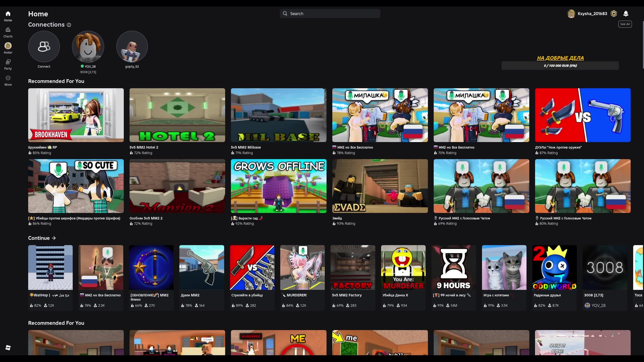Image resolution: width=644 pixels, height=362 pixels.
Task: Click the НА ДОБРЫЕ ДЕЛА donation title
Action: 560,58
